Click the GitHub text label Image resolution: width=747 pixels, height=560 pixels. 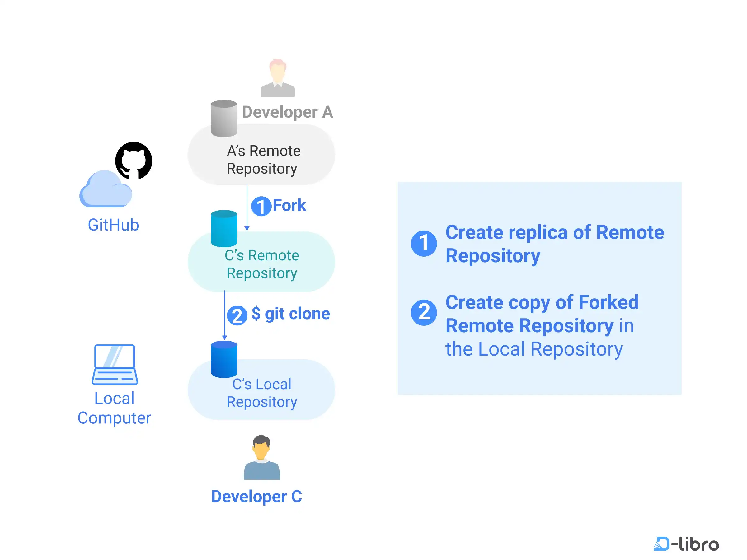(x=114, y=225)
